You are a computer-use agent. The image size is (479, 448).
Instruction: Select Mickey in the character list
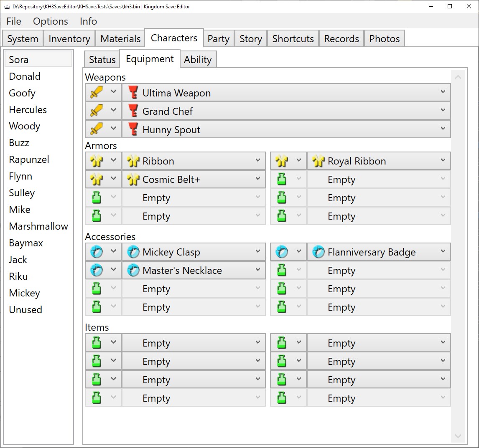(x=38, y=293)
